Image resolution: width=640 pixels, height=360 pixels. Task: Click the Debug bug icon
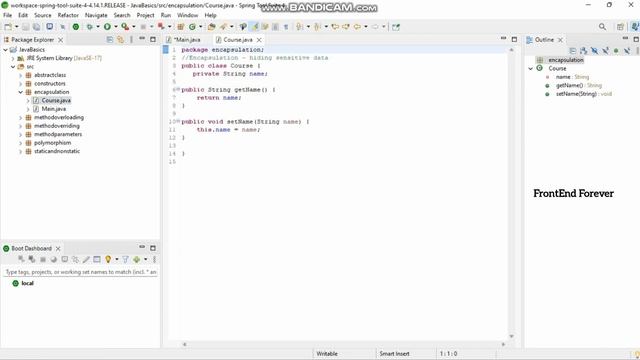pyautogui.click(x=89, y=27)
